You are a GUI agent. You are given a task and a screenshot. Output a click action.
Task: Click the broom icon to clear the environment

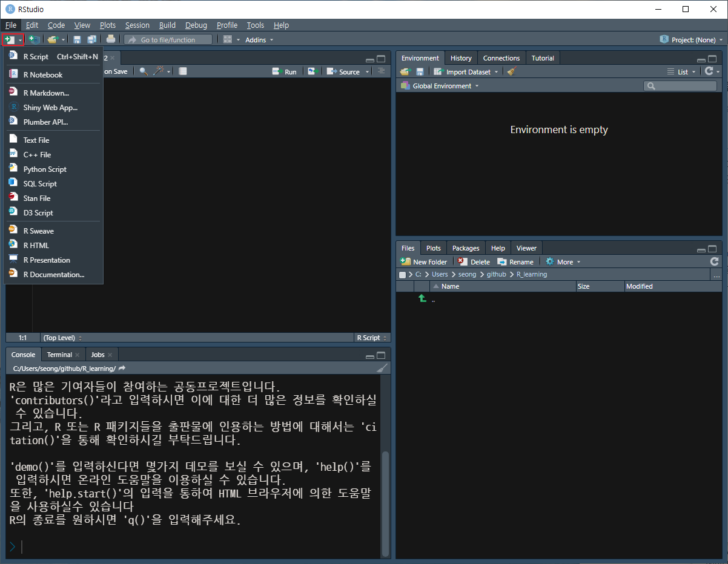click(511, 71)
